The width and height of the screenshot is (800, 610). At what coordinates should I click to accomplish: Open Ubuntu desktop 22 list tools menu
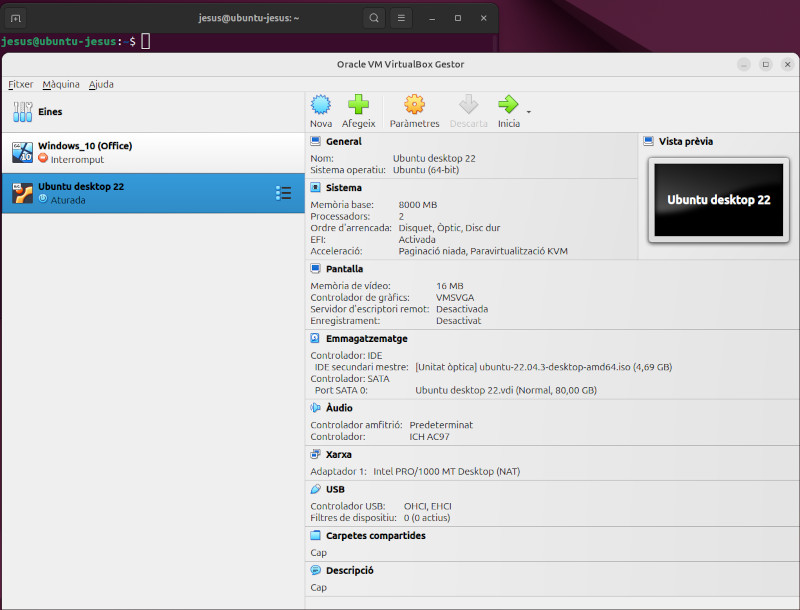(x=285, y=192)
